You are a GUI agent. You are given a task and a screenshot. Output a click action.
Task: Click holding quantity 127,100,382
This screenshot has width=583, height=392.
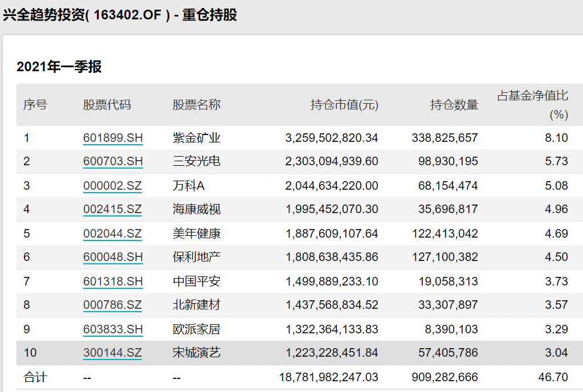(x=445, y=257)
